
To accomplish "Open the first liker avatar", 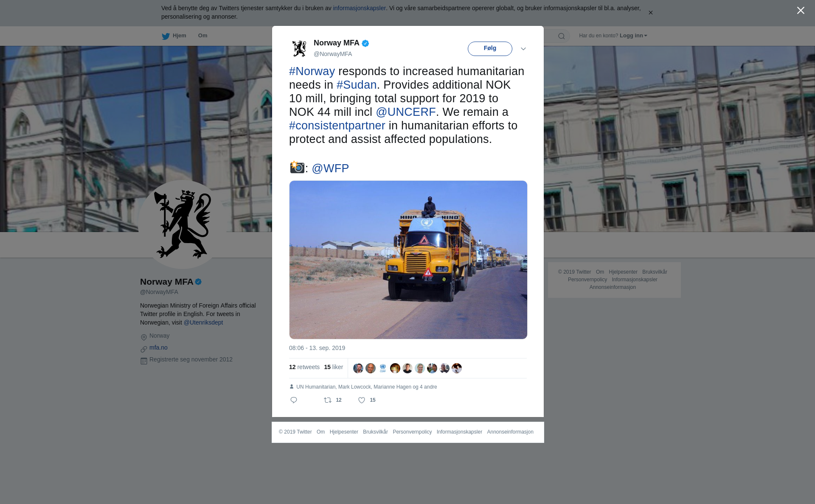I will click(x=358, y=368).
